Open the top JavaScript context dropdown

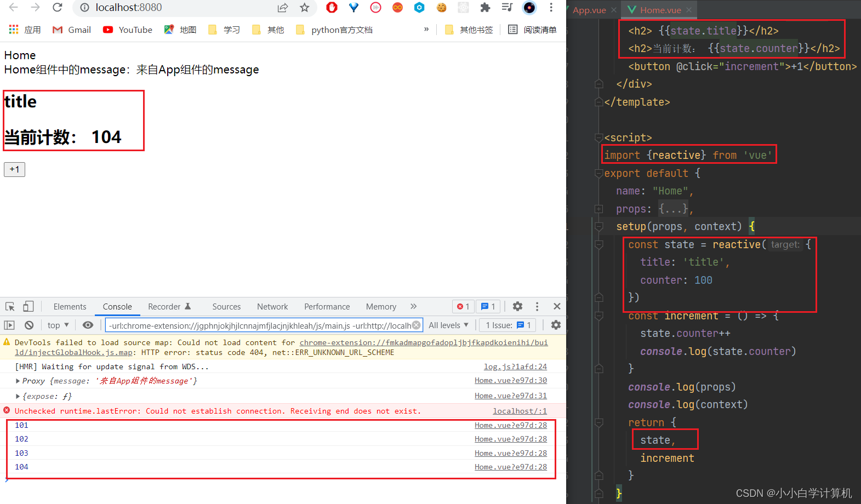(x=58, y=325)
